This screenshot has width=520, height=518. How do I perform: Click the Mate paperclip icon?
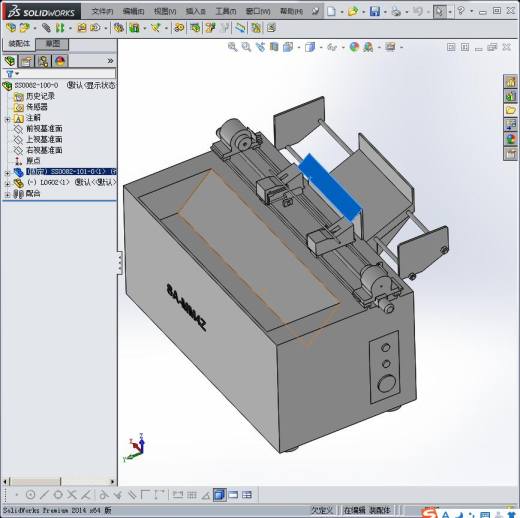tap(46, 28)
